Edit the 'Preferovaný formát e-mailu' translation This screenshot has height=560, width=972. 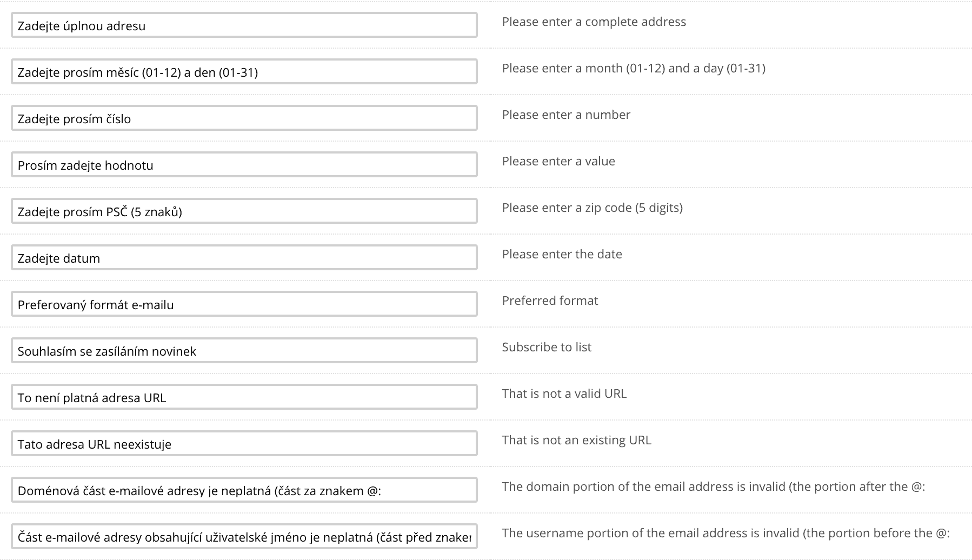[244, 304]
